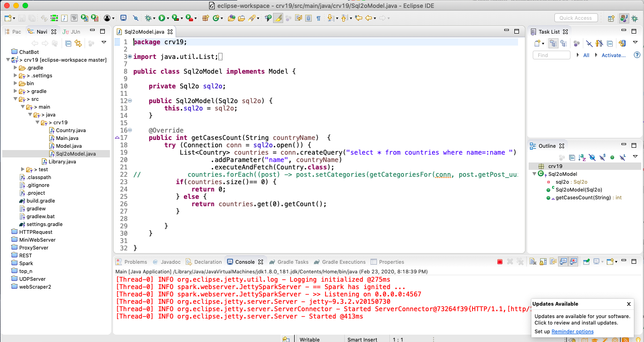The image size is (644, 342).
Task: Click New Task icon in Task List
Action: click(537, 43)
